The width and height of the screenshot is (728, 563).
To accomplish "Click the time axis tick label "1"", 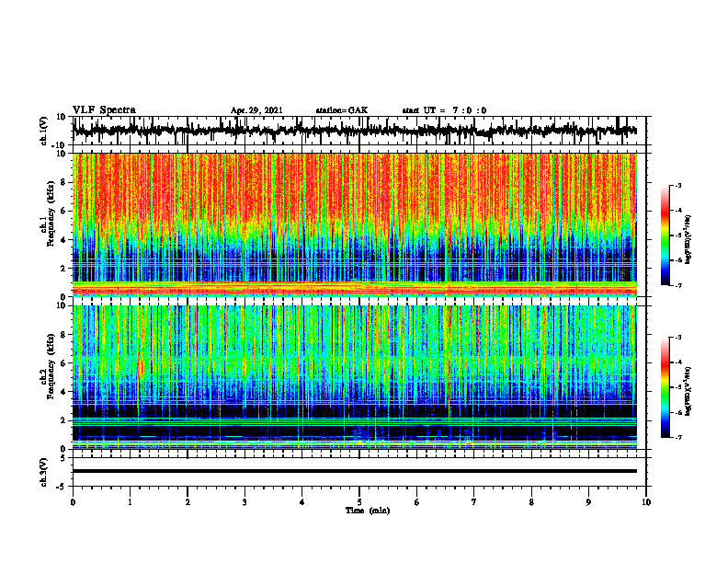I will coord(130,502).
